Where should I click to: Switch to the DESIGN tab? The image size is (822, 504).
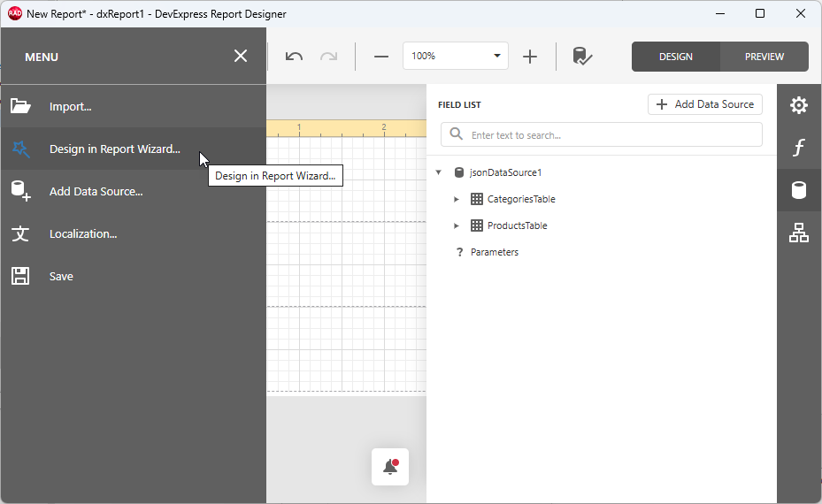pos(676,57)
